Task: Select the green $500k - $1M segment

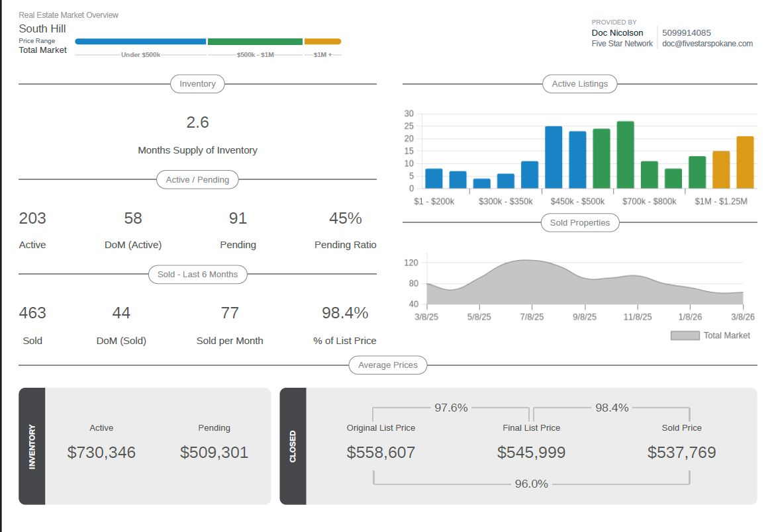Action: pyautogui.click(x=255, y=41)
